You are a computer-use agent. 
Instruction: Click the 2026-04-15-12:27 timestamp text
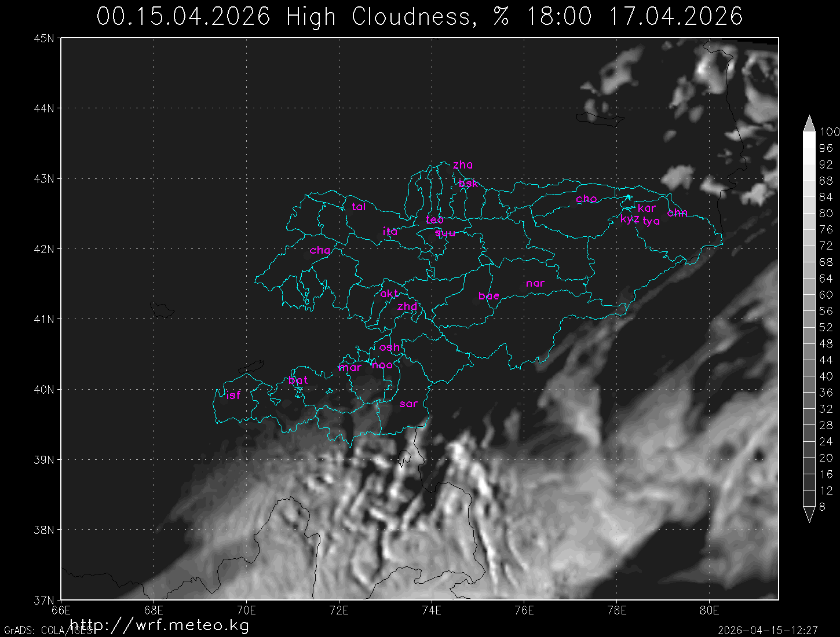768,630
